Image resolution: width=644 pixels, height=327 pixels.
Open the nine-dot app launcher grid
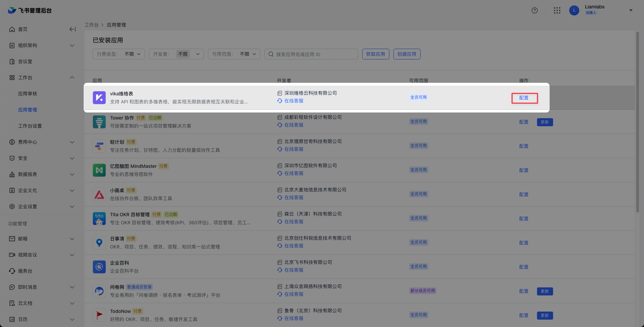[x=557, y=10]
